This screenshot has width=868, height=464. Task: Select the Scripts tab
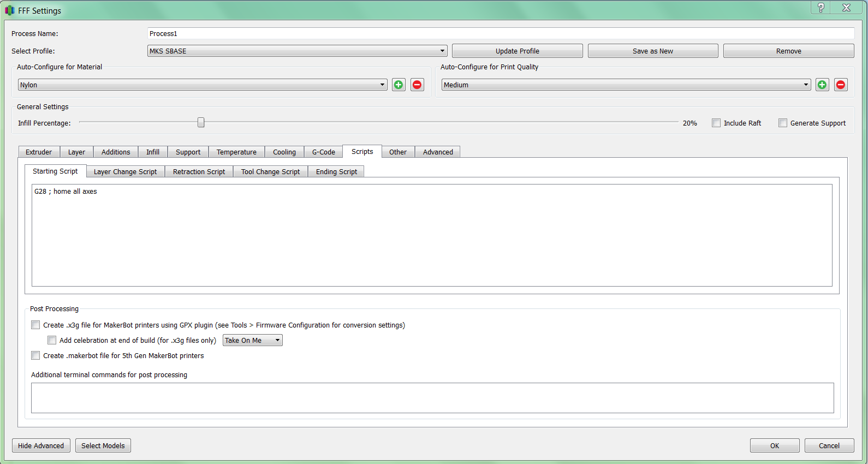point(362,151)
